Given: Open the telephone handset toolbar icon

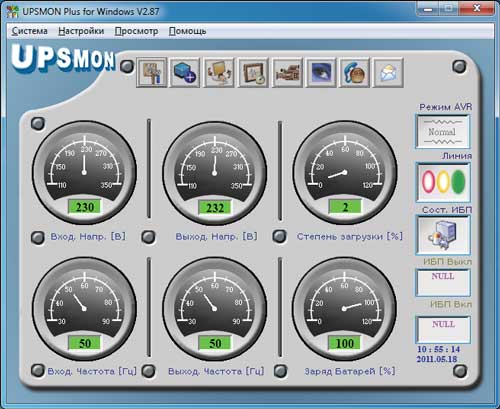Looking at the screenshot, I should (x=355, y=72).
